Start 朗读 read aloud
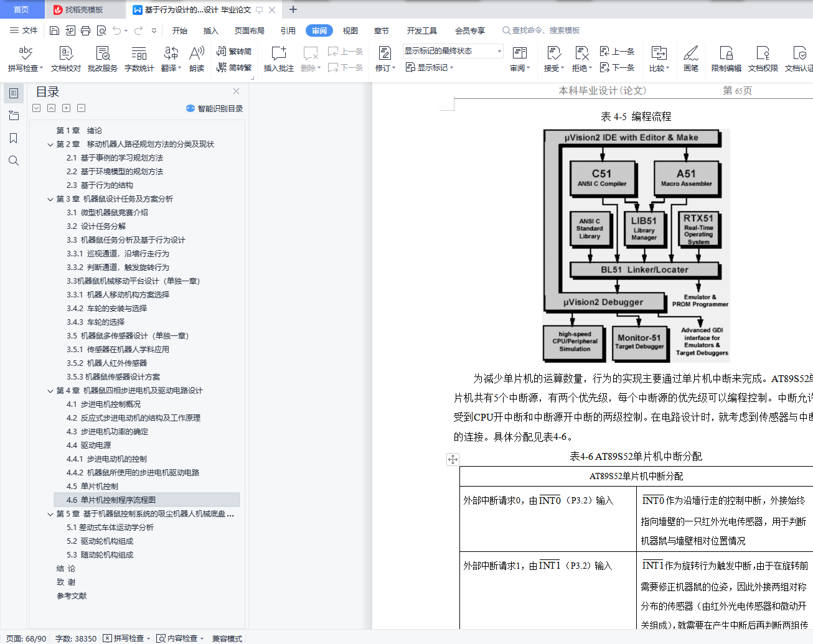Screen dimensions: 813x644 tap(197, 59)
